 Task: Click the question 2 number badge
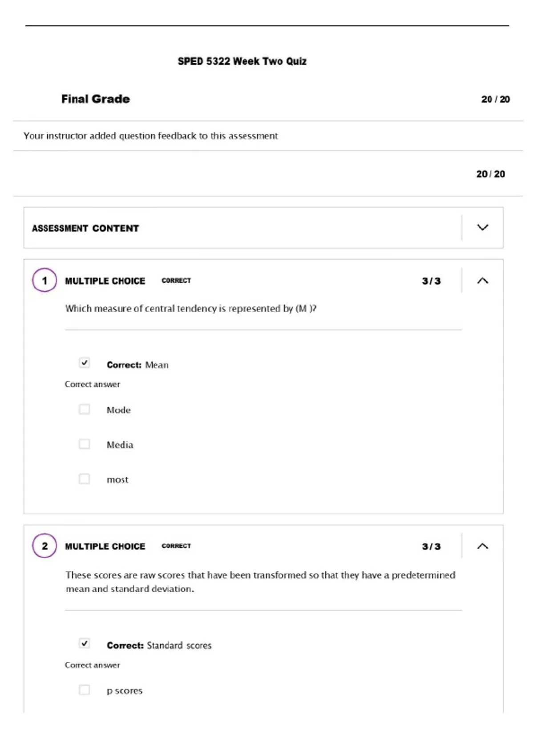click(x=44, y=546)
